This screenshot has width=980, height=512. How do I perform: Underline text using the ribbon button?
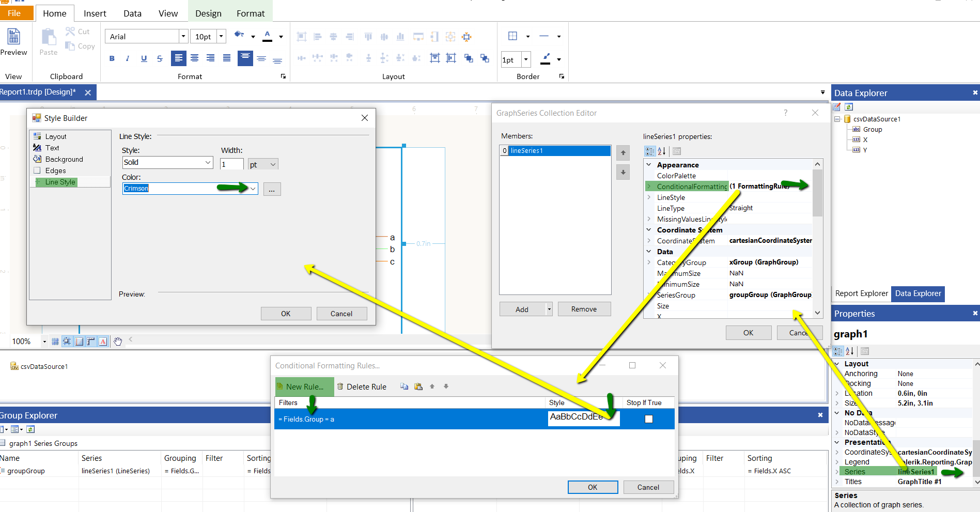click(x=144, y=59)
